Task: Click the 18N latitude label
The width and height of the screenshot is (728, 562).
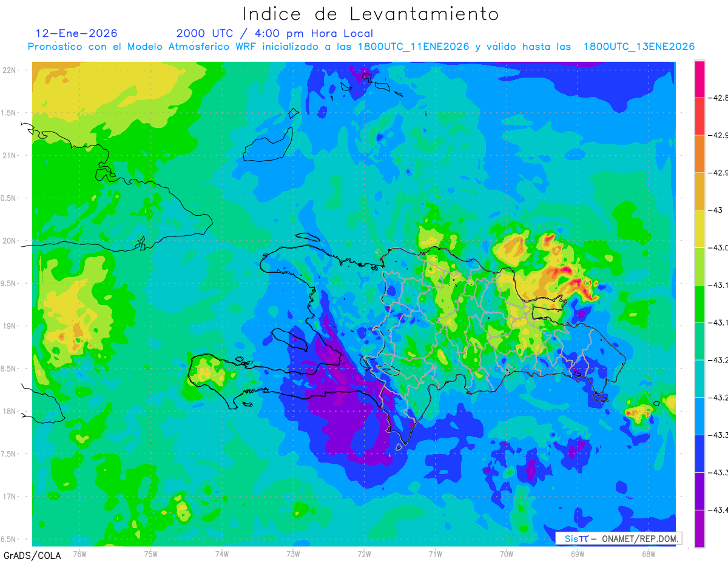Action: click(10, 411)
